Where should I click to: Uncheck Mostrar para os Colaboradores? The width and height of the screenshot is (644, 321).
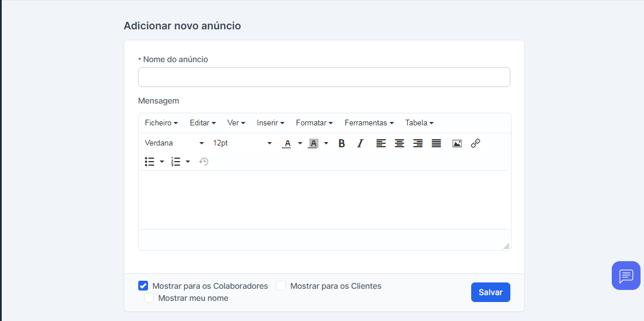coord(143,286)
